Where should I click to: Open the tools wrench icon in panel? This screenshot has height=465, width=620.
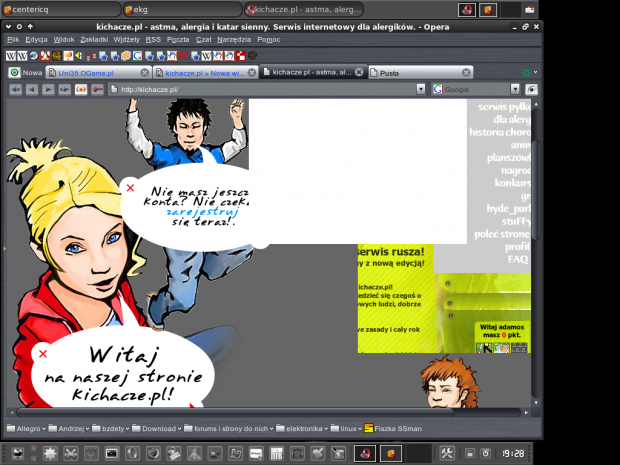pos(447,453)
